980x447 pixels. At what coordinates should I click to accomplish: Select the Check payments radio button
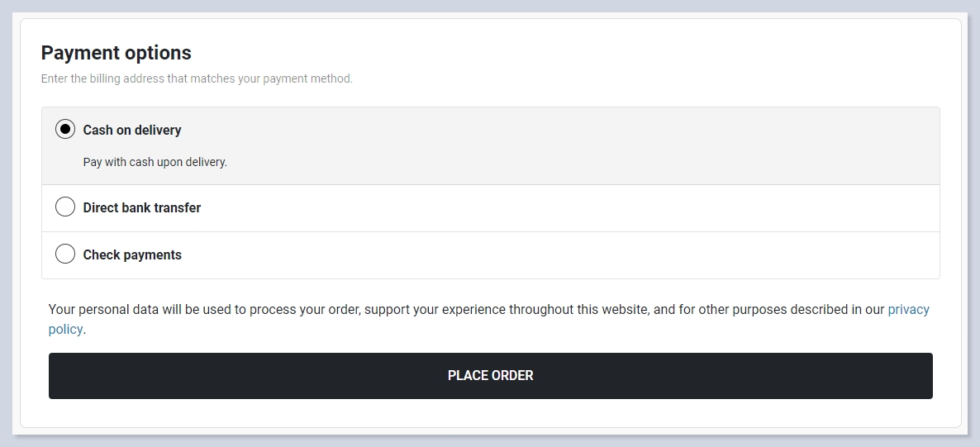pyautogui.click(x=65, y=254)
